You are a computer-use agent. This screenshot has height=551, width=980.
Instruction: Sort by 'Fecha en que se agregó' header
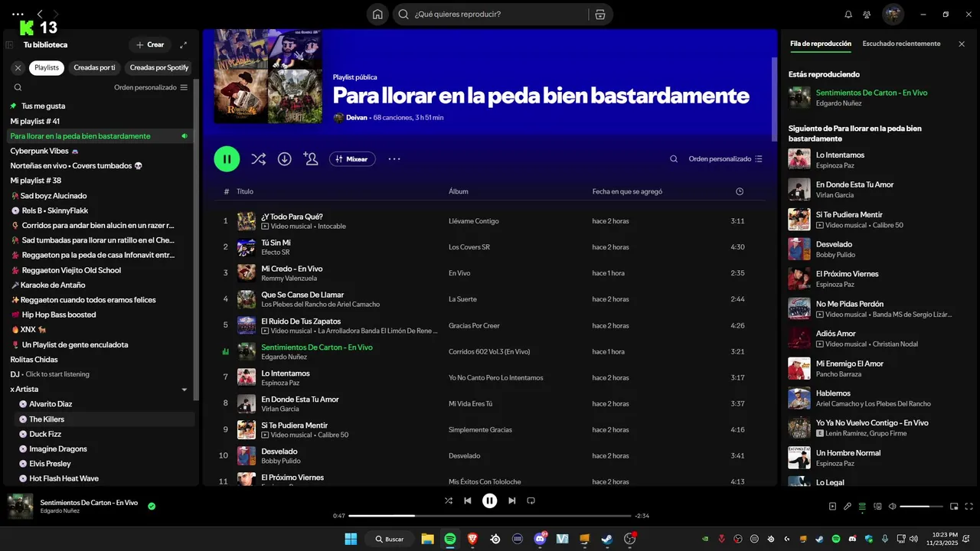pos(627,191)
